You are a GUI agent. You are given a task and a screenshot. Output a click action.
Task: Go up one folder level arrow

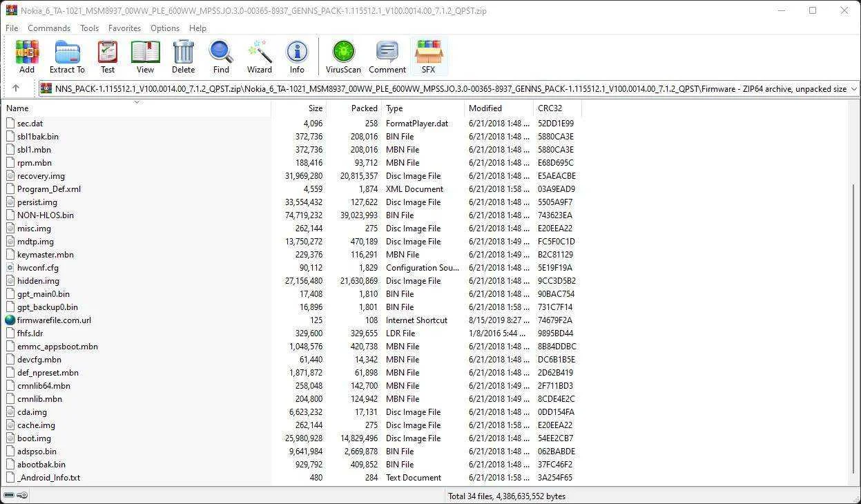16,88
